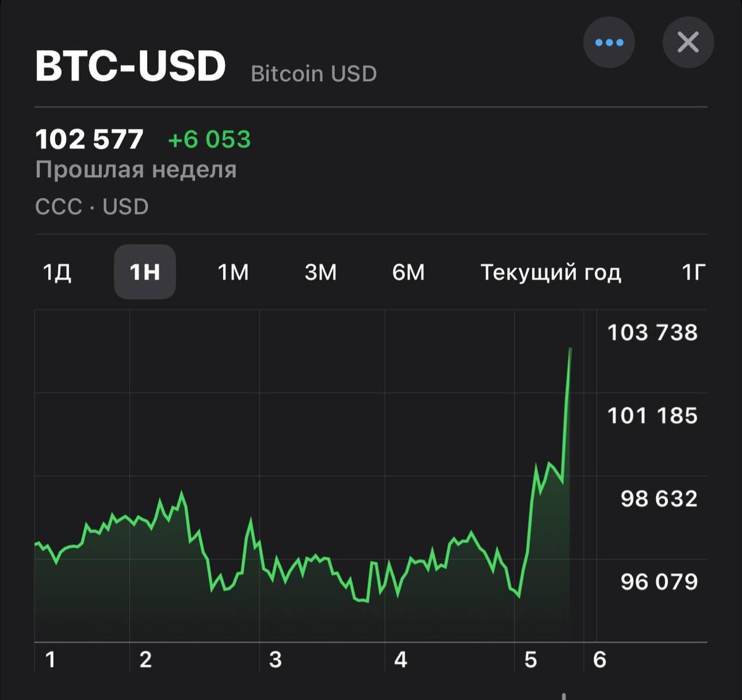Click the 96 079 y-axis price label
Screen dimensions: 742x700
pos(659,581)
